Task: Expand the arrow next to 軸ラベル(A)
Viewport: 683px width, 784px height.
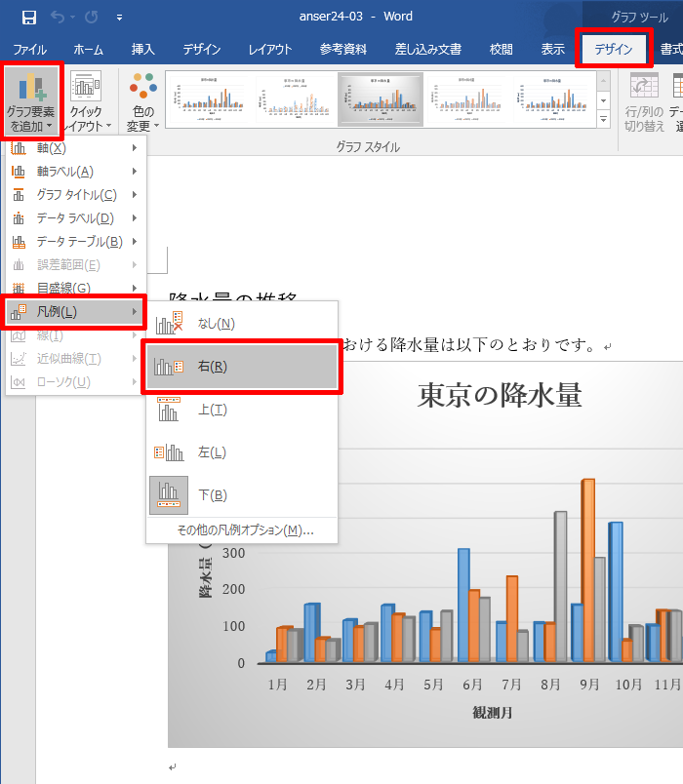Action: click(x=135, y=172)
